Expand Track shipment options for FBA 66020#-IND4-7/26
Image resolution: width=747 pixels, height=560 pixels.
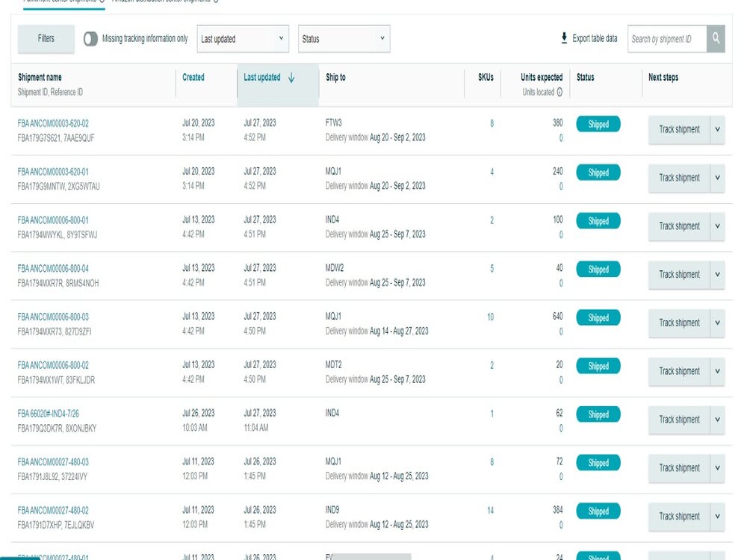coord(717,420)
